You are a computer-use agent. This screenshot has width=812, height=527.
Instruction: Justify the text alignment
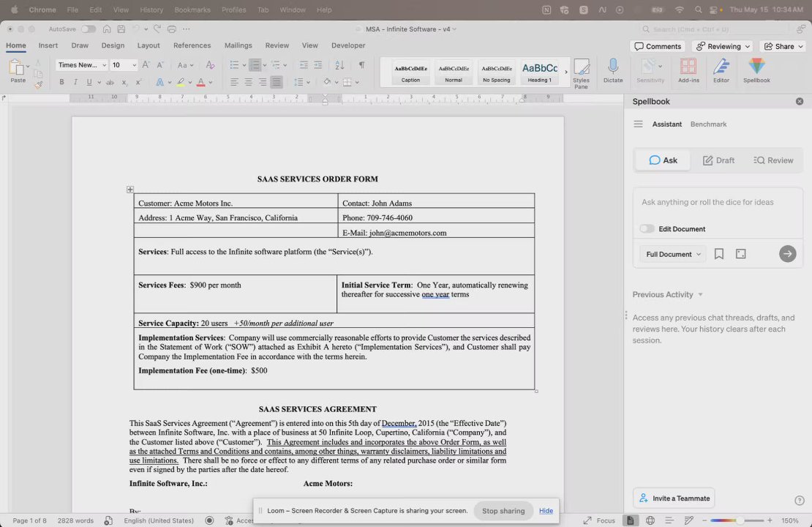[x=277, y=82]
